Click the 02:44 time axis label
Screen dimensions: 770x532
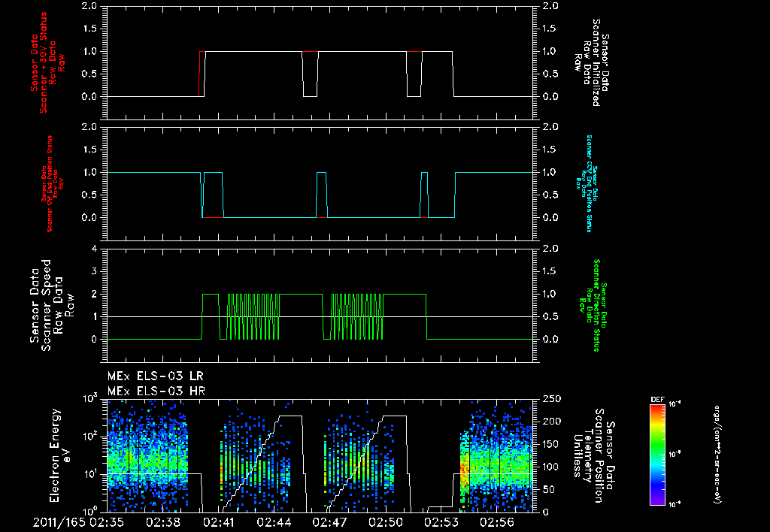(274, 522)
